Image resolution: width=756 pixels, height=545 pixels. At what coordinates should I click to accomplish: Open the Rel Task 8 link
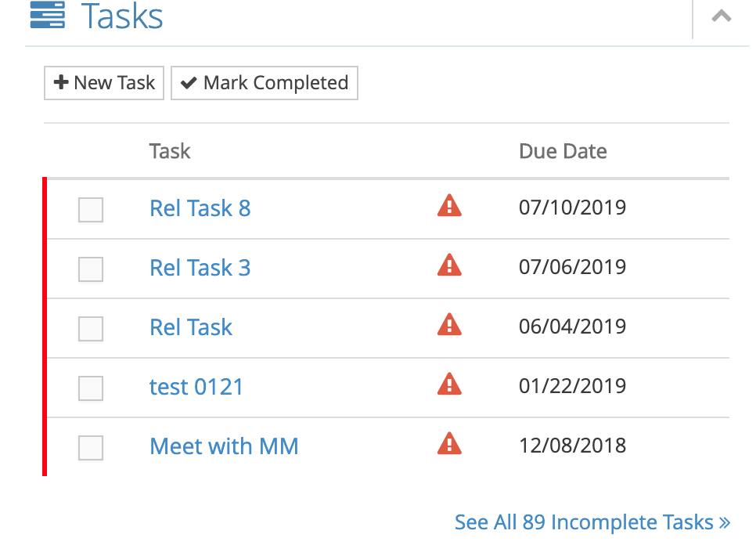(200, 208)
